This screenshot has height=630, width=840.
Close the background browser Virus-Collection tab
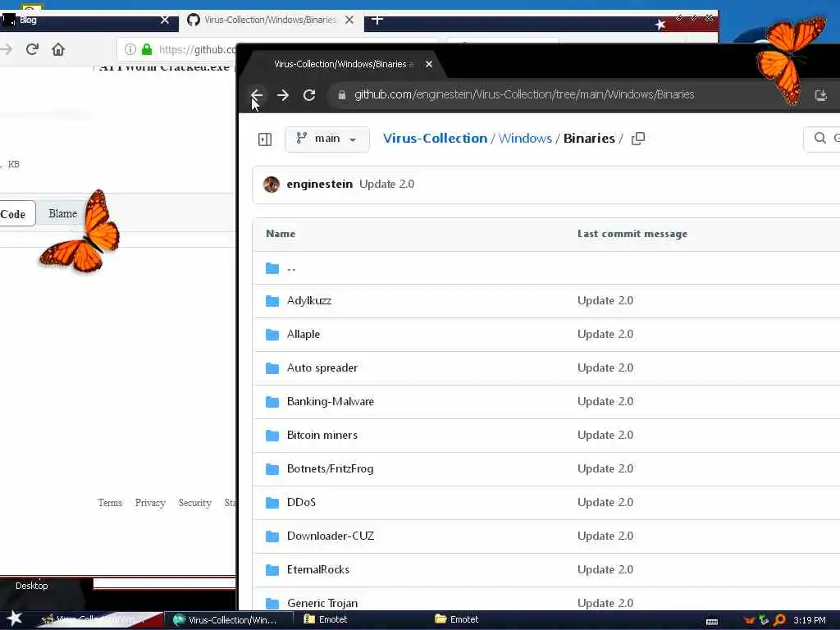[349, 21]
